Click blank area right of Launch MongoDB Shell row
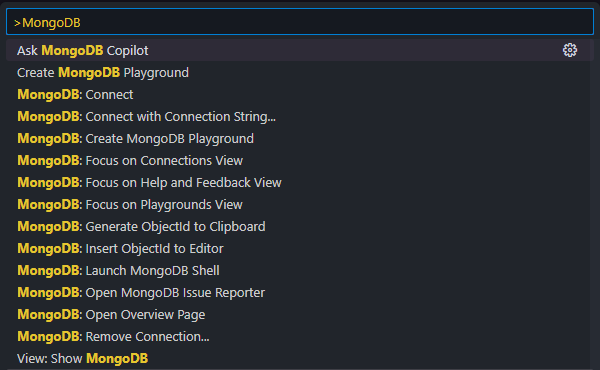600x370 pixels. tap(402, 271)
